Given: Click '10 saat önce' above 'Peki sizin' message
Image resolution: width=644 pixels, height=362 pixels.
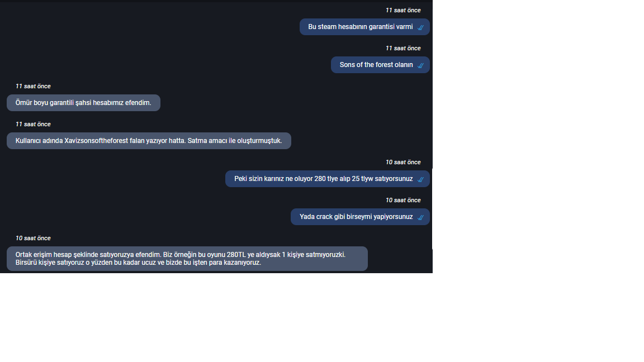Looking at the screenshot, I should click(403, 162).
